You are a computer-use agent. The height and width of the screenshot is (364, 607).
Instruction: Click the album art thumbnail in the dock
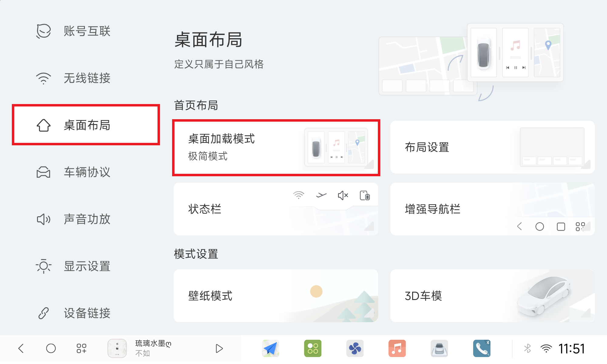[x=117, y=348]
